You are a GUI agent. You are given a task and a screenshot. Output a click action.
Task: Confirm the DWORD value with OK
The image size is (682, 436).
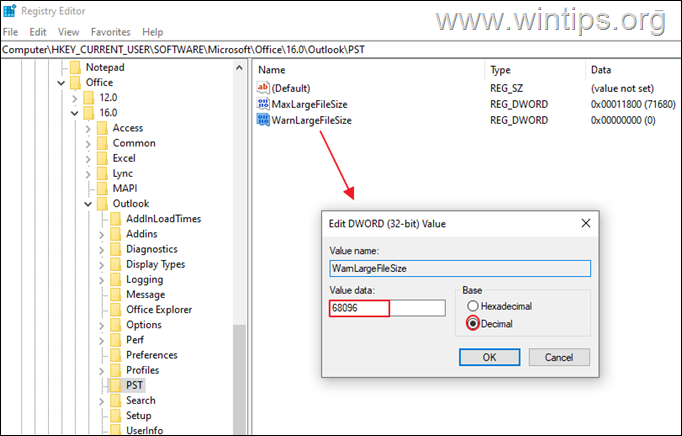pos(489,357)
